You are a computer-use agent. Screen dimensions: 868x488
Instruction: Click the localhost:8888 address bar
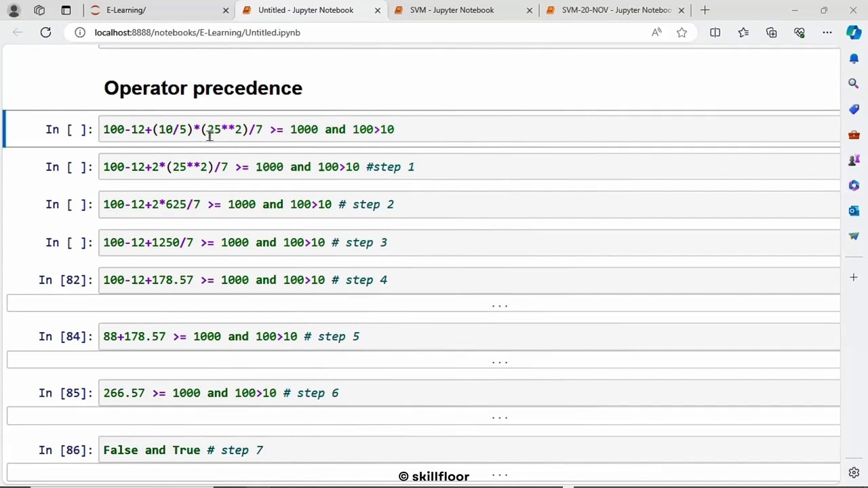point(366,33)
